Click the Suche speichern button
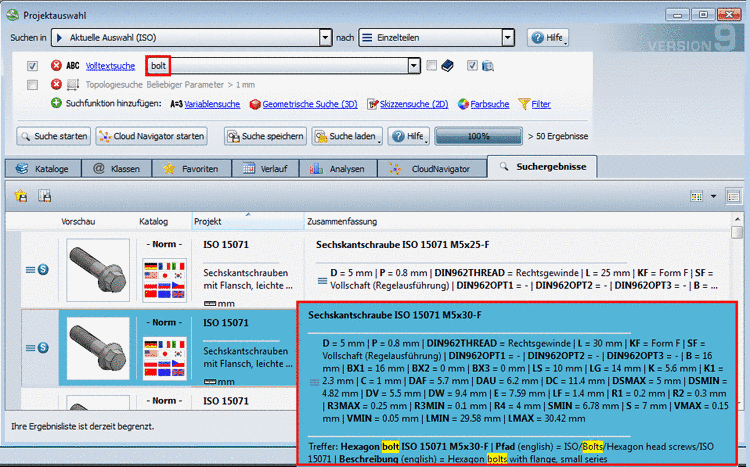Image resolution: width=750 pixels, height=467 pixels. [x=265, y=136]
